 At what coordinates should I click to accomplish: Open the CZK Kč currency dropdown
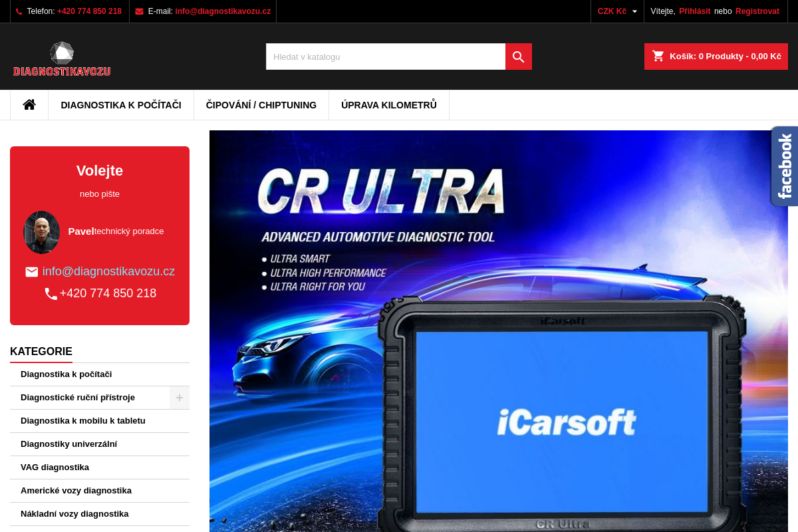coord(617,11)
